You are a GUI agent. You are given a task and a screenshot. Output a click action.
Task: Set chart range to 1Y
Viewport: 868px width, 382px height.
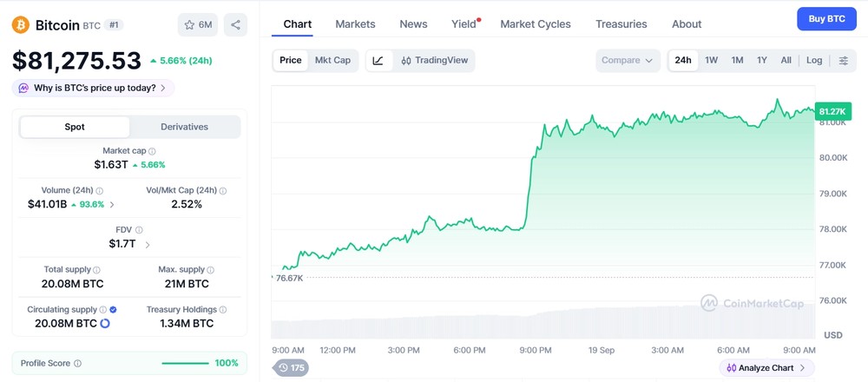762,61
